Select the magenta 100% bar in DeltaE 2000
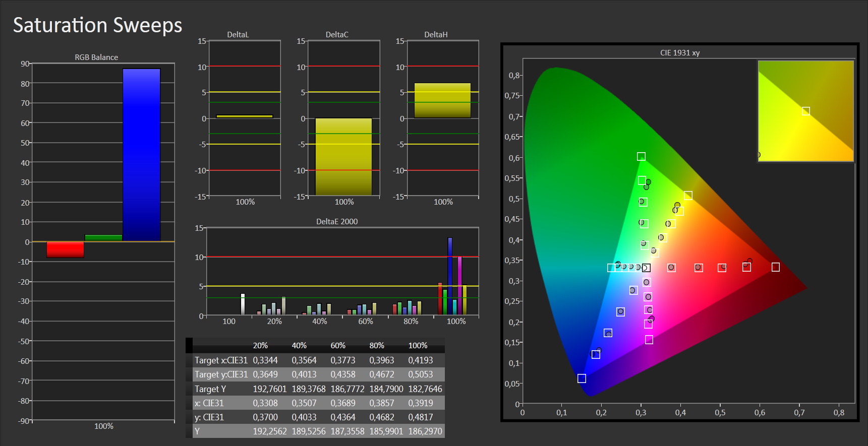 tap(460, 286)
